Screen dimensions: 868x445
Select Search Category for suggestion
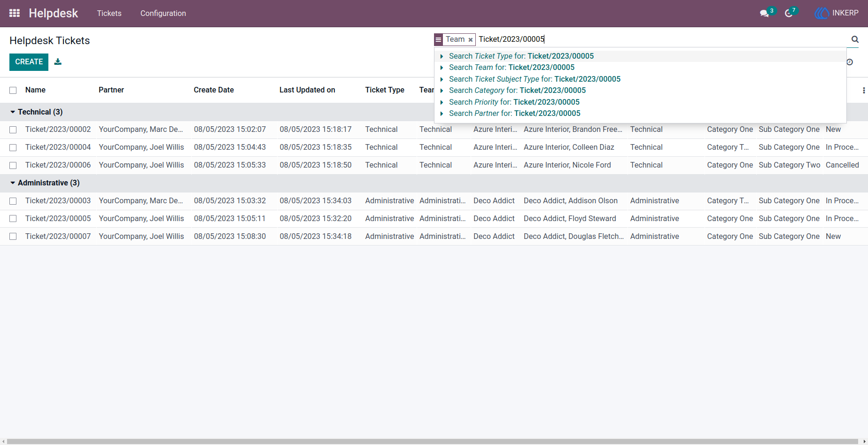tap(517, 91)
